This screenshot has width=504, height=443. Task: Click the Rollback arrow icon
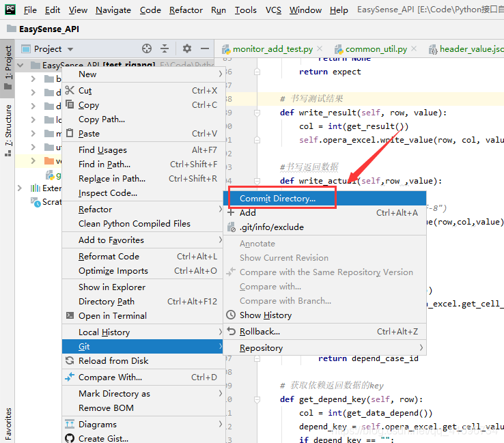(x=231, y=331)
